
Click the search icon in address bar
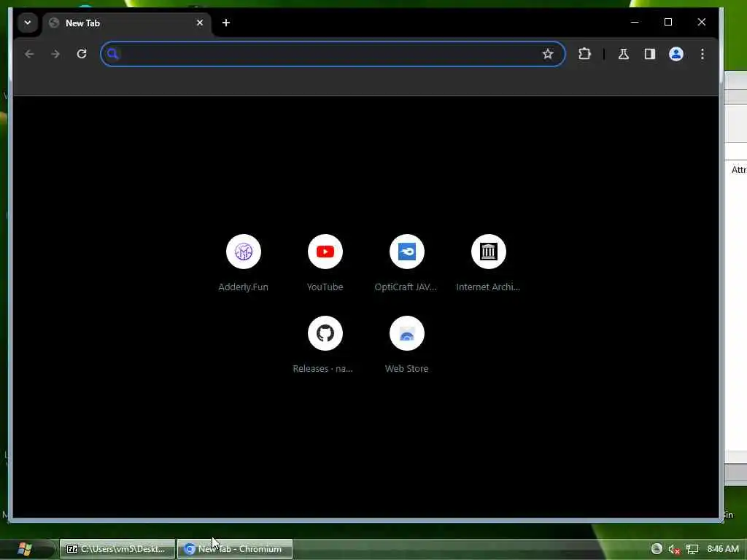tap(112, 54)
